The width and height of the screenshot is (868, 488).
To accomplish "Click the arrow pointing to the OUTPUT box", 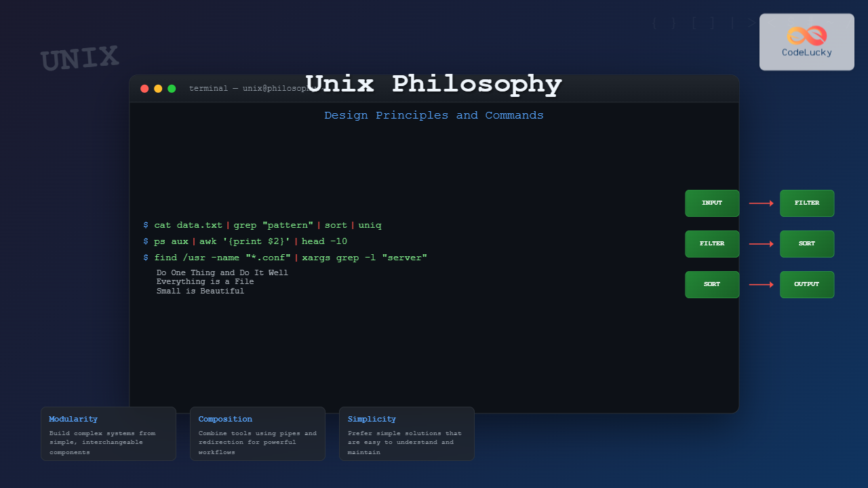I will coord(761,285).
